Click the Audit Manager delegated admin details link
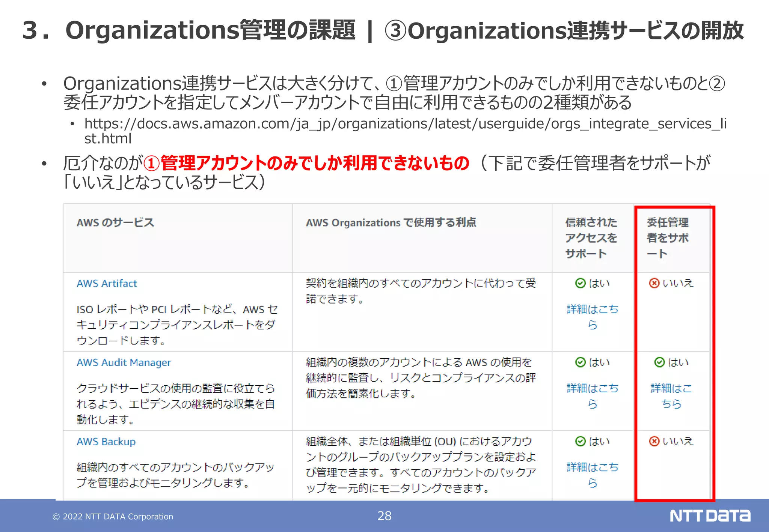This screenshot has width=769, height=532. [671, 396]
